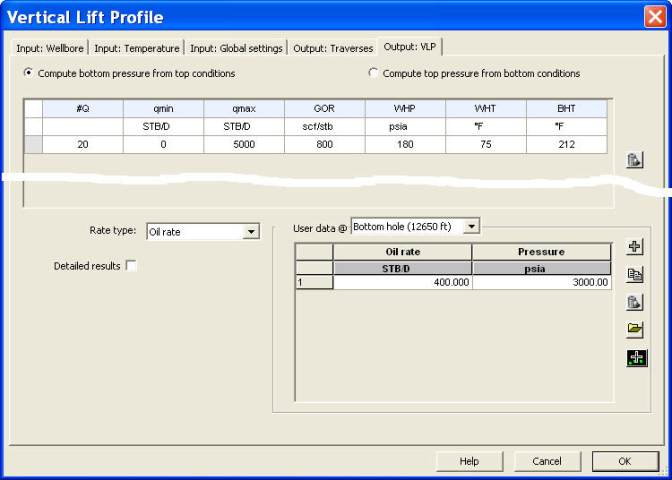Click the GOR cell value 800

[324, 144]
